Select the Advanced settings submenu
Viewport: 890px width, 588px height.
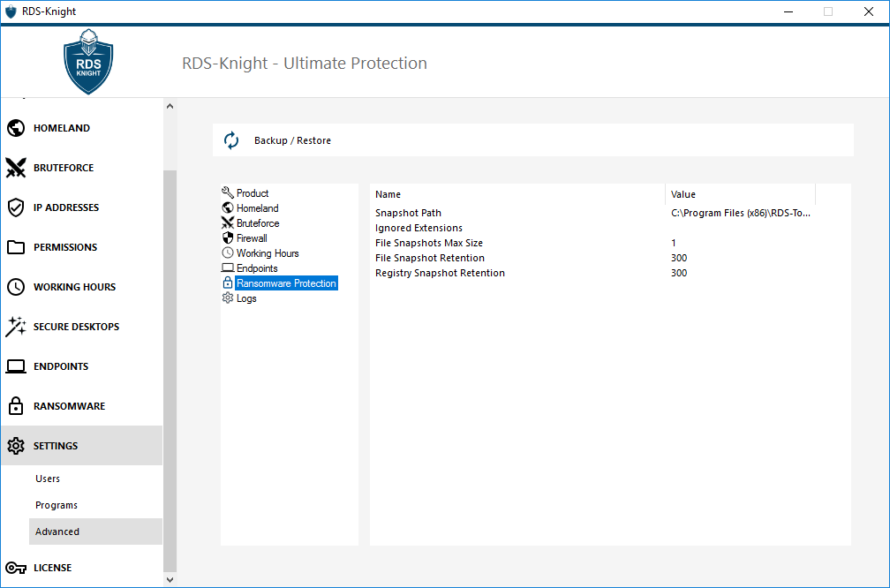tap(95, 531)
